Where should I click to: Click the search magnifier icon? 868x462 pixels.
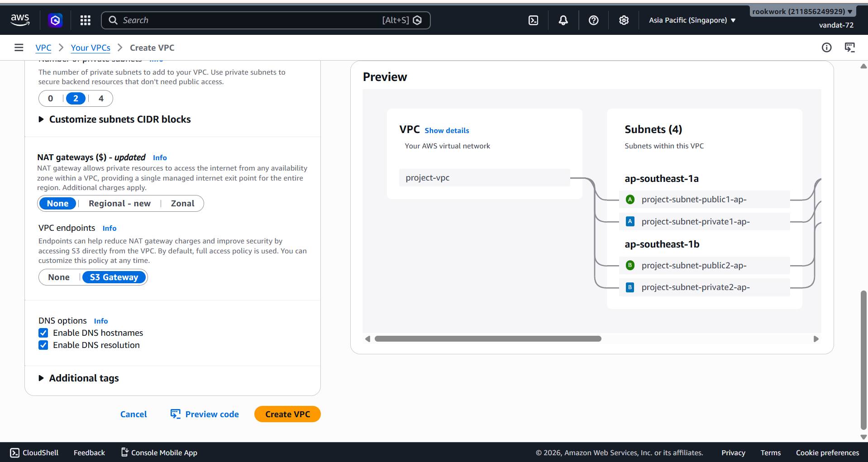(113, 20)
